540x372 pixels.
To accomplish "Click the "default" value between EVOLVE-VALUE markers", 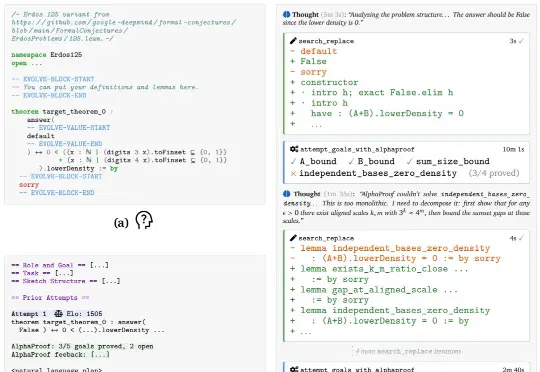I will [41, 136].
